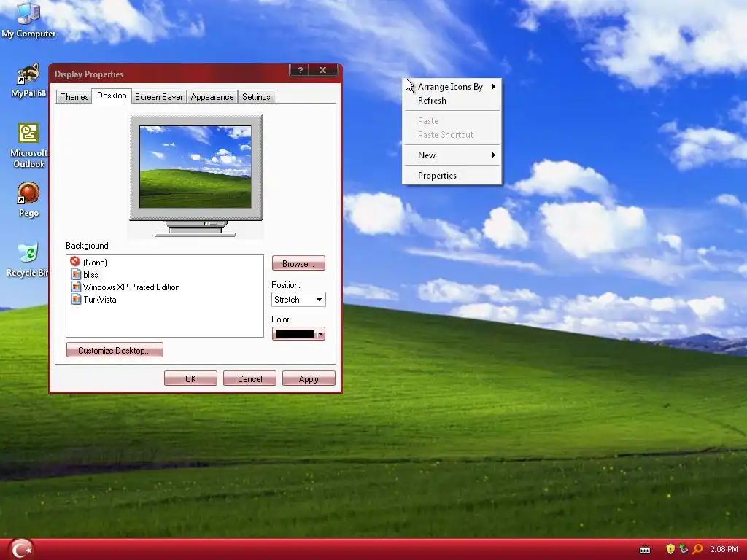
Task: Click the Display Properties title bar
Action: 169,74
